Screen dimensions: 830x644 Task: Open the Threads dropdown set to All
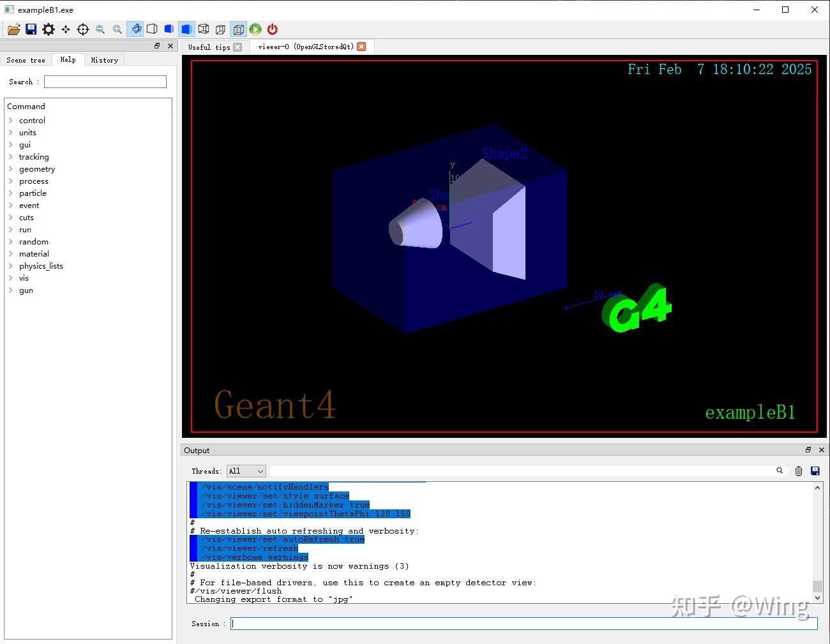coord(246,471)
